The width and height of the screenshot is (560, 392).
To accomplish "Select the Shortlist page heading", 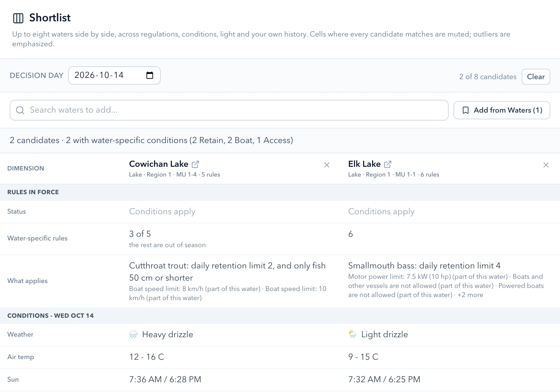I will pos(50,18).
